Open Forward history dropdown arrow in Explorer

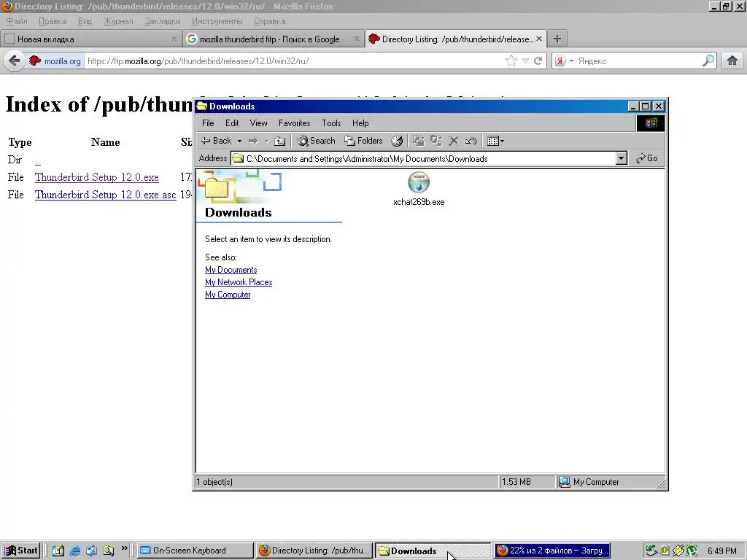pos(267,141)
